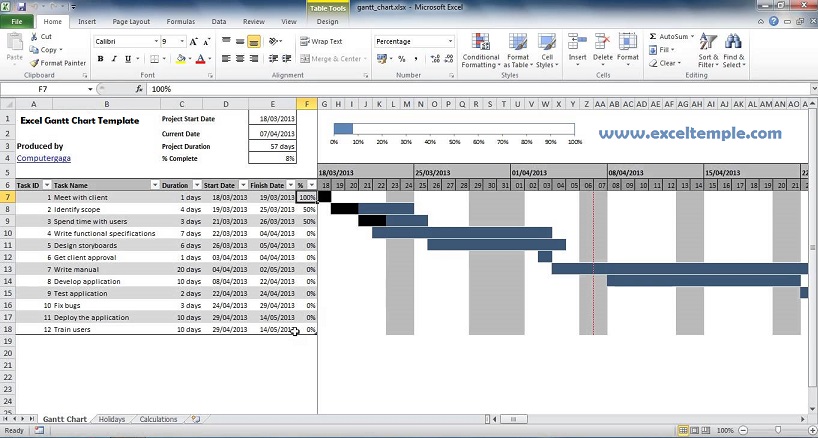This screenshot has height=438, width=818.
Task: Open the Clear dropdown
Action: pos(665,63)
